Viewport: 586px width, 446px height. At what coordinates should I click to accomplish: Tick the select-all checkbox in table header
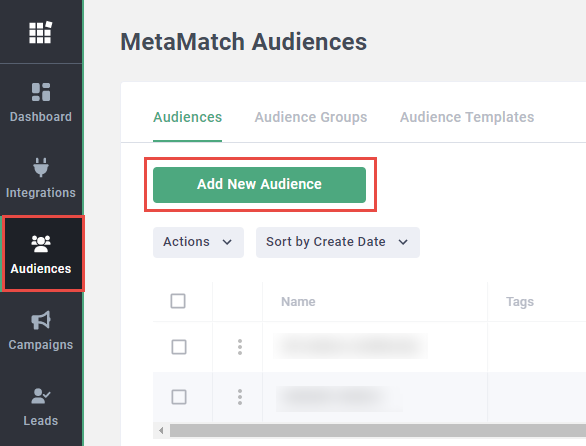pos(178,301)
